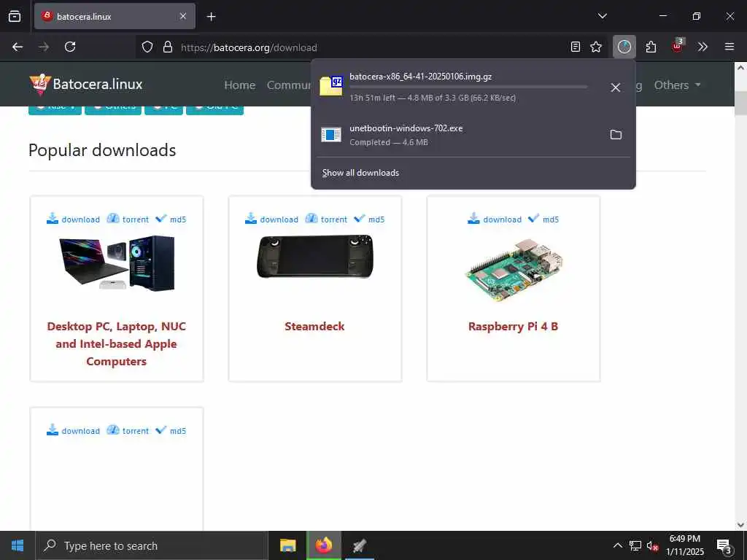Open the Raspberry Pi 4 B title
This screenshot has width=747, height=560.
[x=513, y=327]
